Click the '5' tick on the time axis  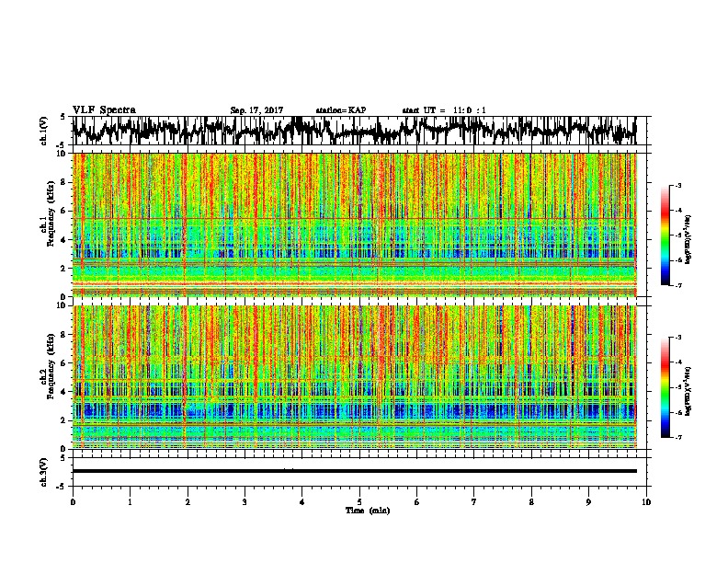[x=359, y=501]
